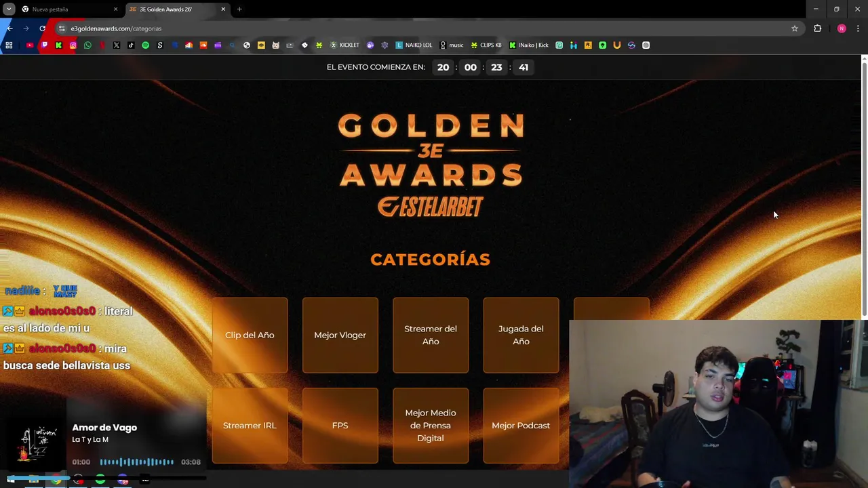Click the Amor de Vago album art

(x=37, y=444)
